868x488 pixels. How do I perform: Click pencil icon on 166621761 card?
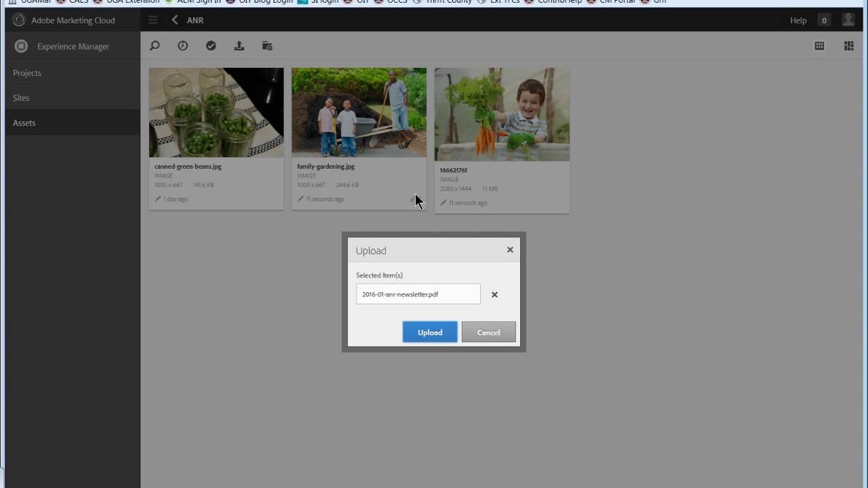point(443,203)
